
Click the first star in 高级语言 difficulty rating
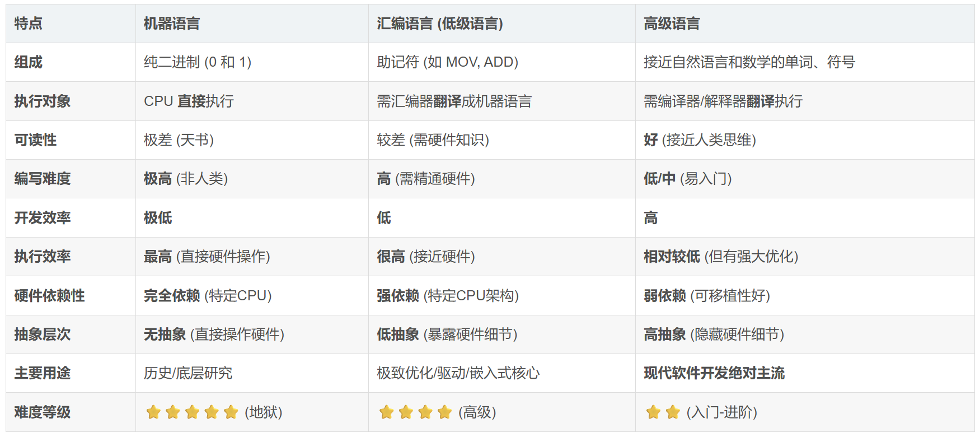[x=653, y=413]
